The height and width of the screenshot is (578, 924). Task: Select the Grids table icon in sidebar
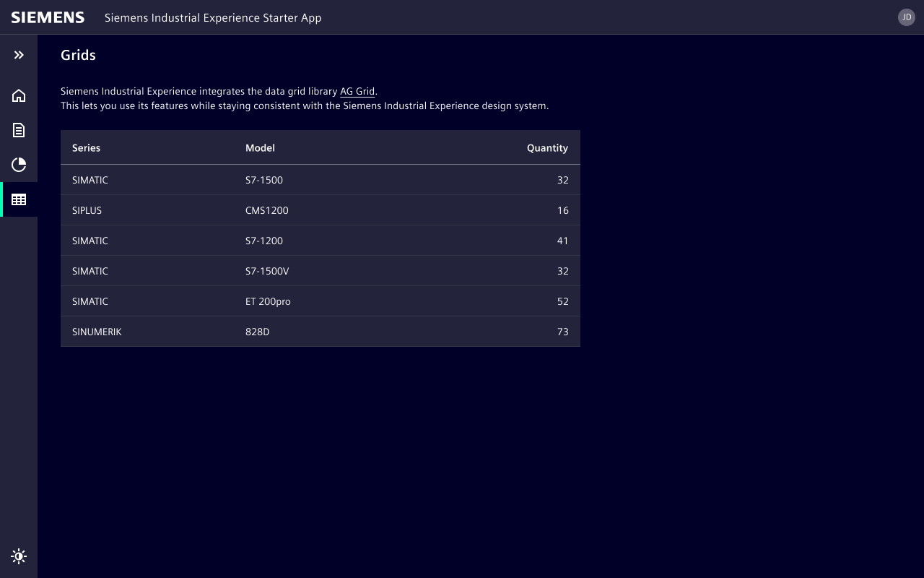coord(19,199)
